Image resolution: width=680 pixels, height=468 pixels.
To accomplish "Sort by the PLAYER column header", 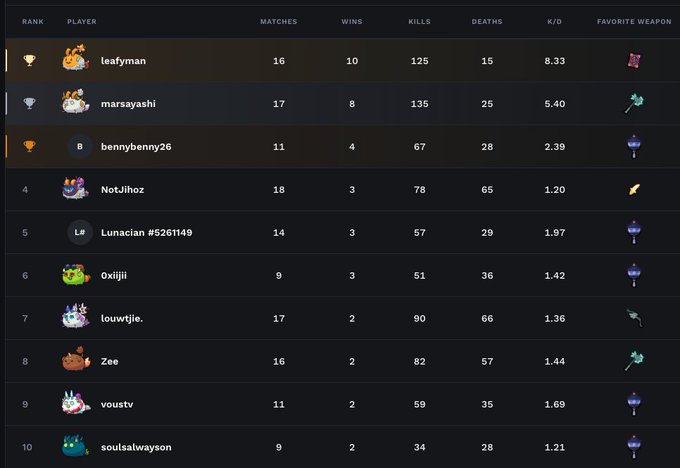I will coord(82,21).
